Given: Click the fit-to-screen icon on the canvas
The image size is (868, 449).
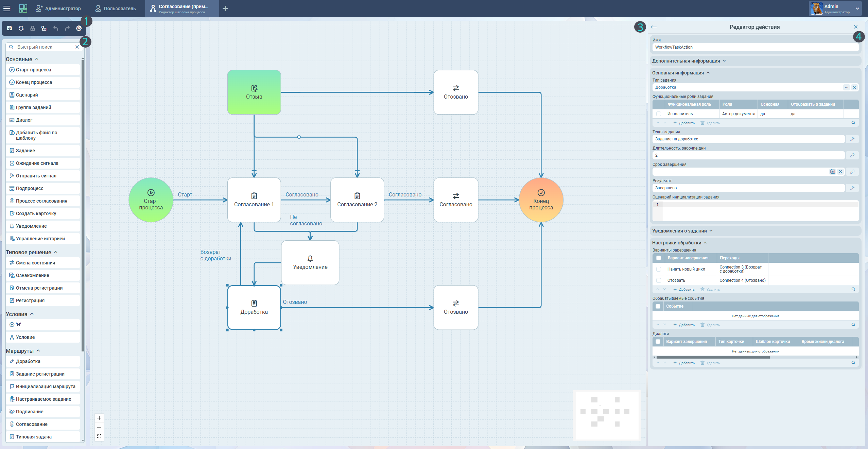Looking at the screenshot, I should point(99,436).
